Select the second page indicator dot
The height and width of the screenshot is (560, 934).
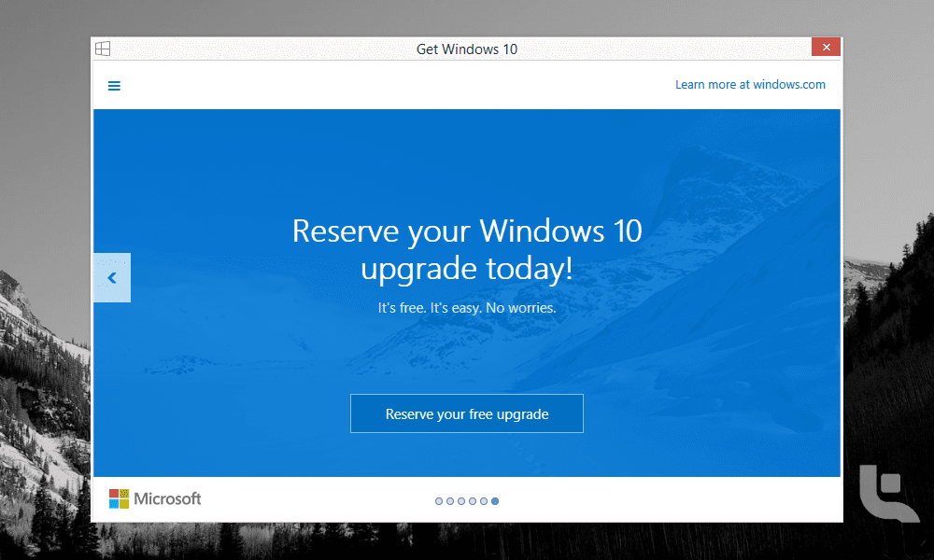click(x=450, y=501)
